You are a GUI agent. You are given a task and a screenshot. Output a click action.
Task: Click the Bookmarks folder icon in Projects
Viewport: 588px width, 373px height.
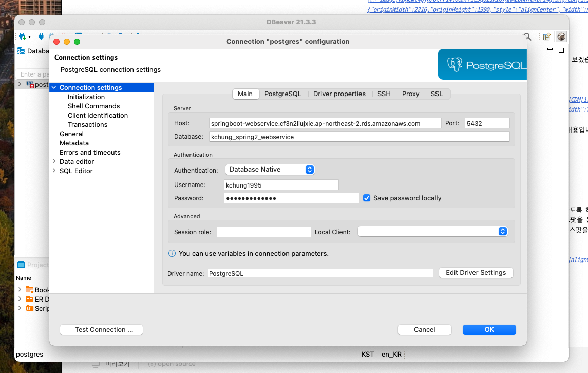click(29, 290)
